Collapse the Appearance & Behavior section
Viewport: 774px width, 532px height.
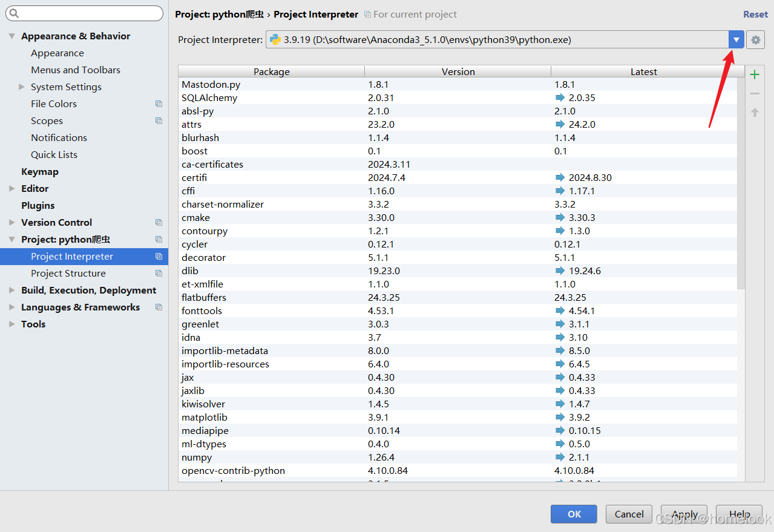click(x=11, y=36)
